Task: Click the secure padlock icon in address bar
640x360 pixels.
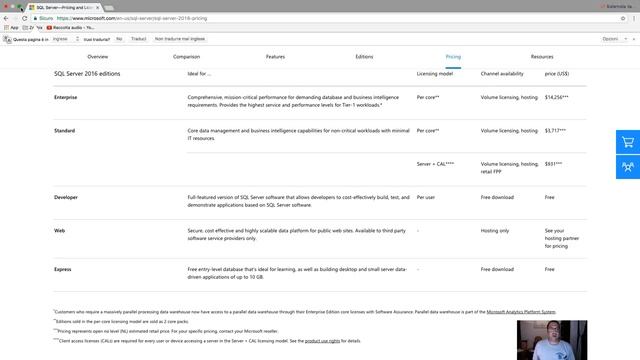Action: 36,18
